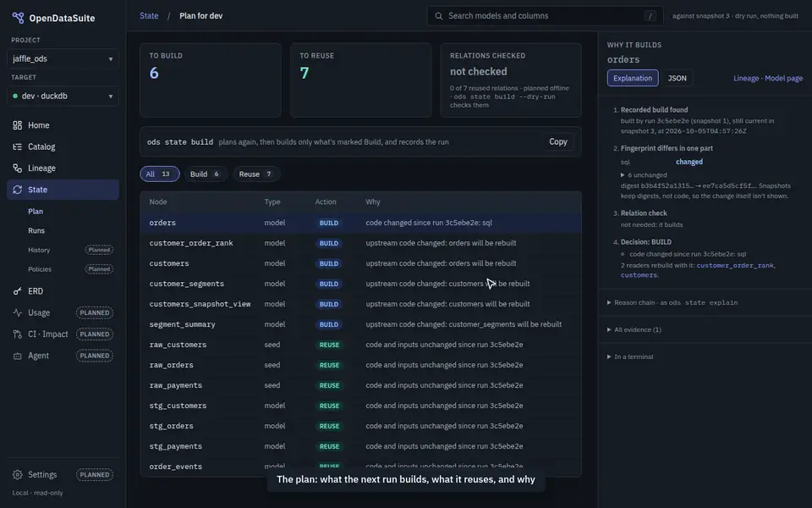This screenshot has height=508, width=812.
Task: Click the Node column header
Action: (158, 202)
